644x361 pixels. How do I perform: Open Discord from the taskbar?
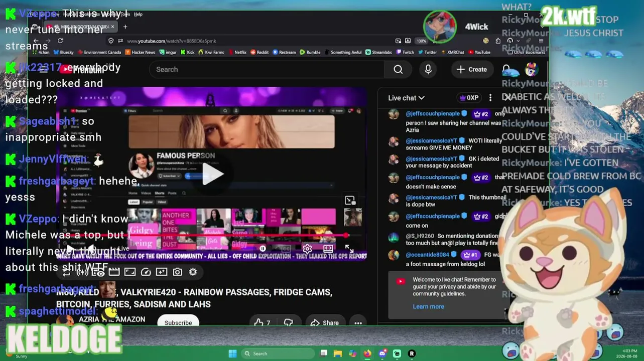point(382,353)
